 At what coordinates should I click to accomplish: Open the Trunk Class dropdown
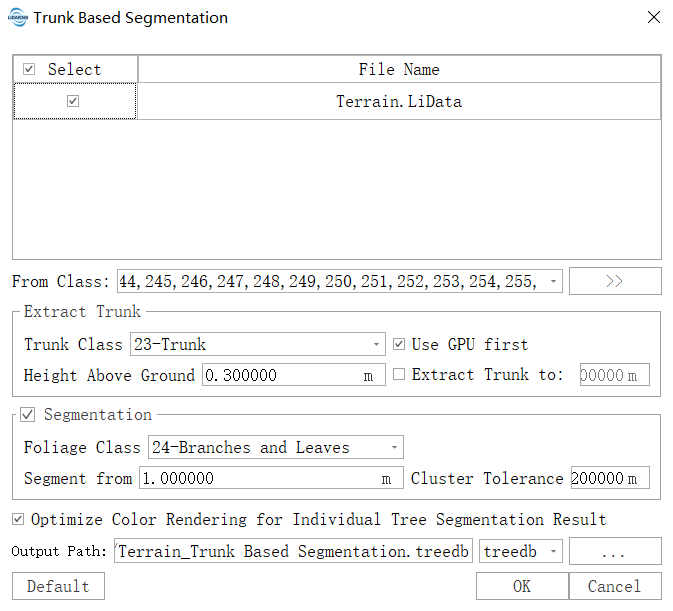pos(377,344)
